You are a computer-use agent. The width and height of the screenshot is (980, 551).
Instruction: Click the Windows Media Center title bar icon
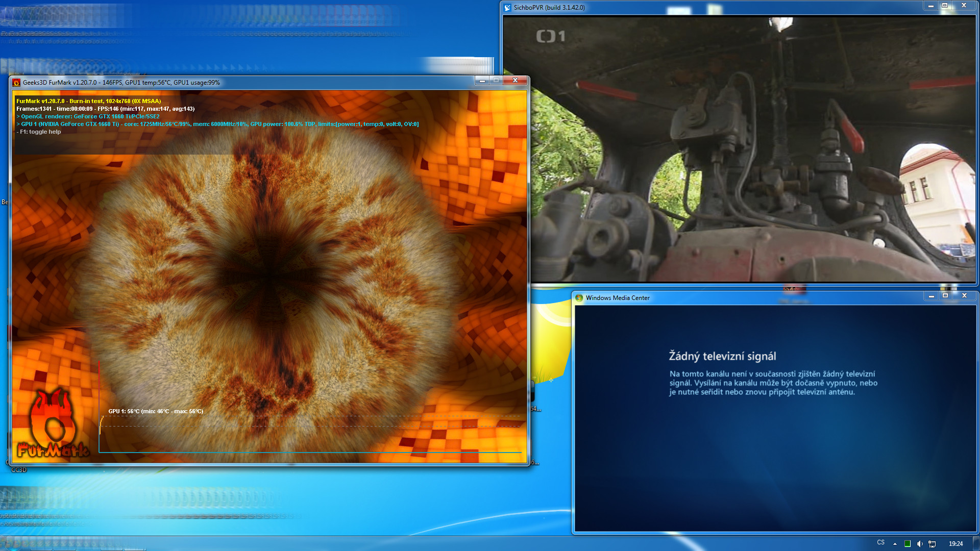(x=579, y=298)
